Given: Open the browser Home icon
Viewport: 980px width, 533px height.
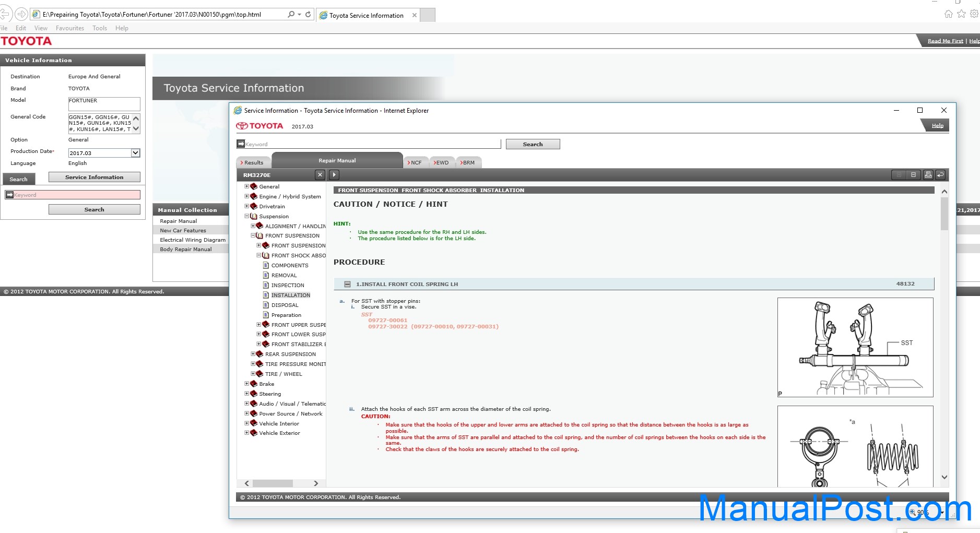Looking at the screenshot, I should (x=949, y=14).
